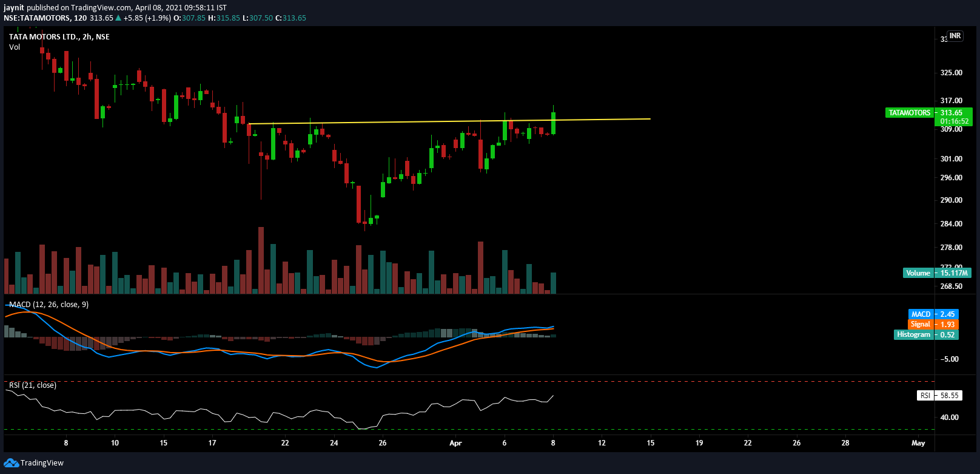Open the TradingView text link
Viewport: 980px width, 474px height.
pyautogui.click(x=42, y=463)
